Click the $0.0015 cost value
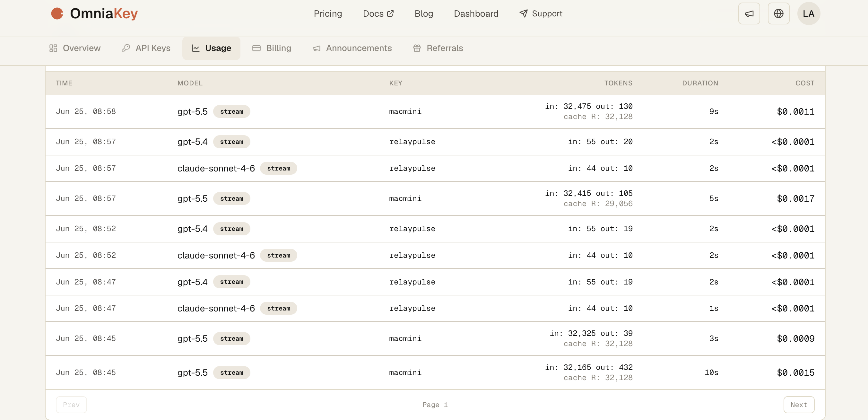This screenshot has height=420, width=868. coord(795,372)
